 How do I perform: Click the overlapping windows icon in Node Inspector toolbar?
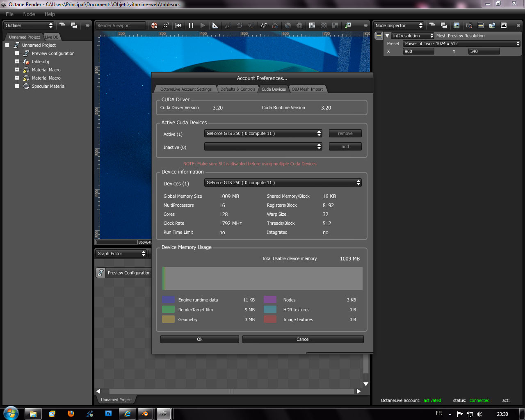[x=443, y=25]
